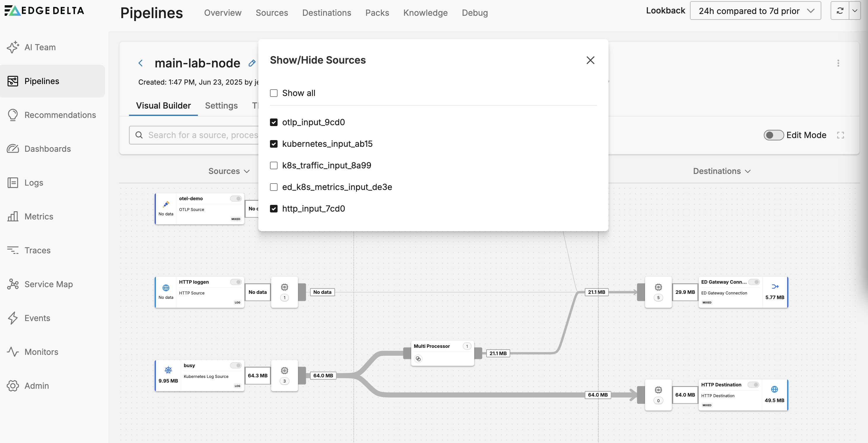
Task: Expand the Destinations column dropdown
Action: pos(722,171)
